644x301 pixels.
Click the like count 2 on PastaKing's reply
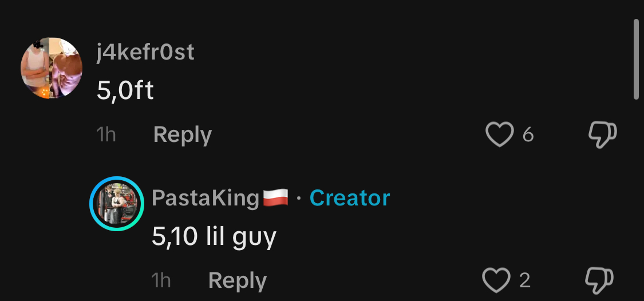pyautogui.click(x=525, y=280)
